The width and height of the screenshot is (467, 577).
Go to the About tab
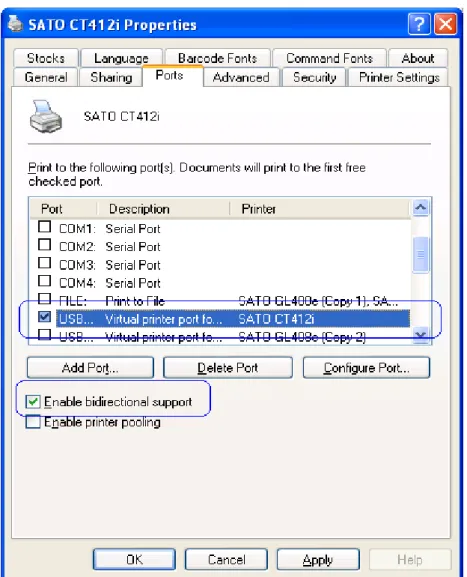click(x=418, y=58)
